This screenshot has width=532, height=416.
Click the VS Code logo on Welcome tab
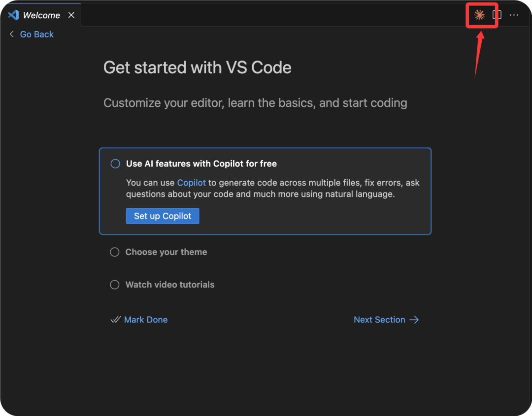pos(14,15)
